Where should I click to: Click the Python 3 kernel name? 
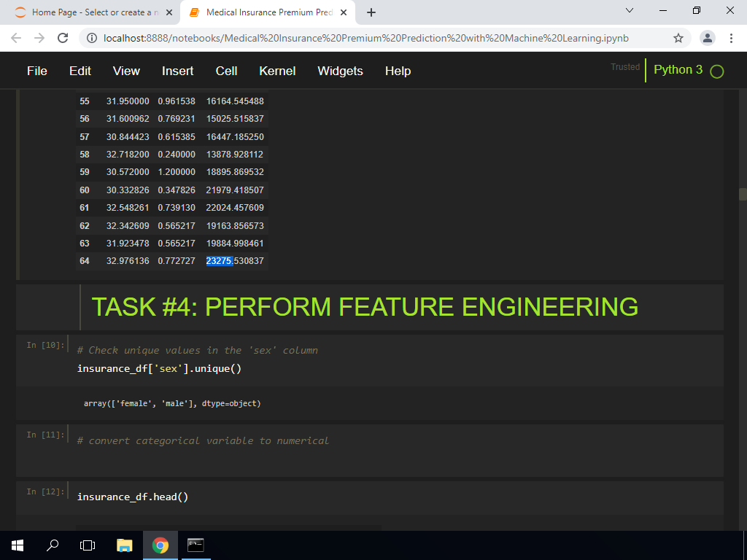[678, 69]
